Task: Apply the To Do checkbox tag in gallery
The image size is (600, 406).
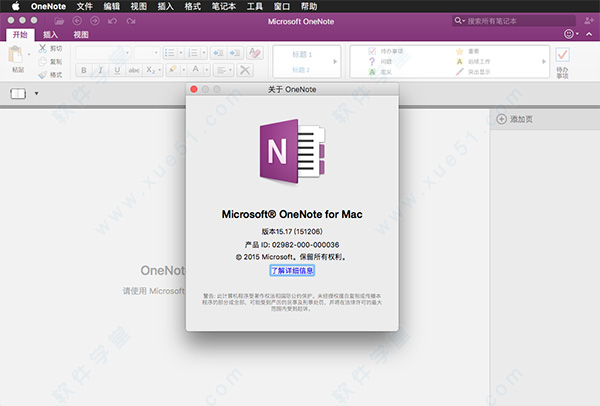Action: point(372,51)
